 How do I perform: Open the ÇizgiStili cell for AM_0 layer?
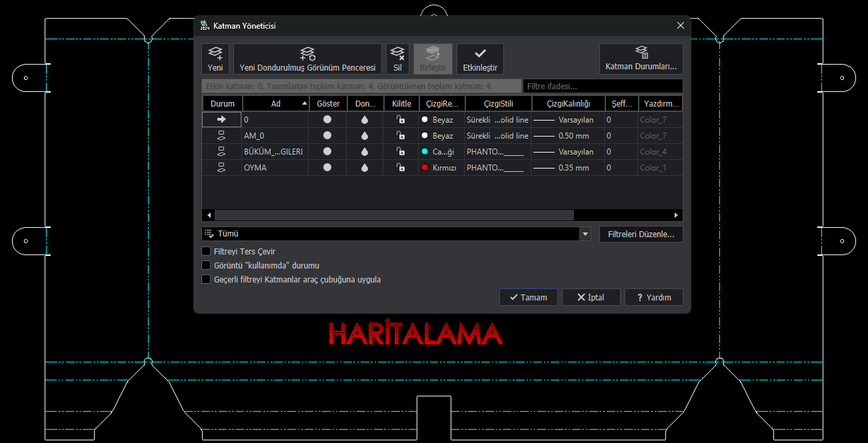[x=497, y=136]
